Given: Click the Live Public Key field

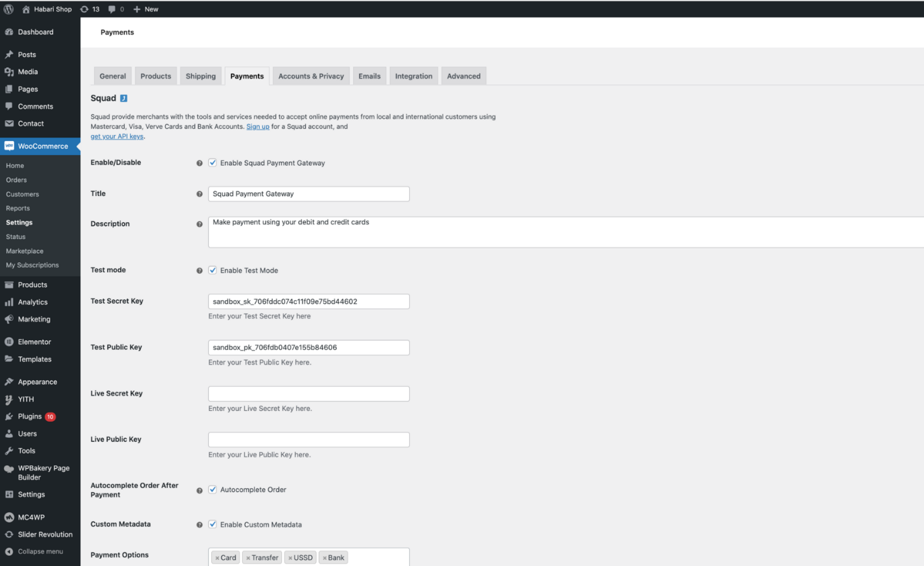Looking at the screenshot, I should 309,440.
